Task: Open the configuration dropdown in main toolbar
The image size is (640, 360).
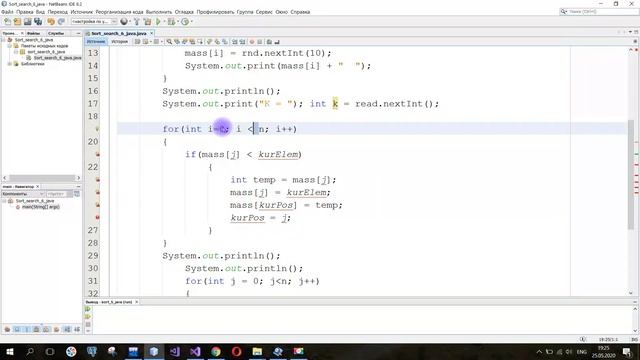Action: tap(94, 22)
